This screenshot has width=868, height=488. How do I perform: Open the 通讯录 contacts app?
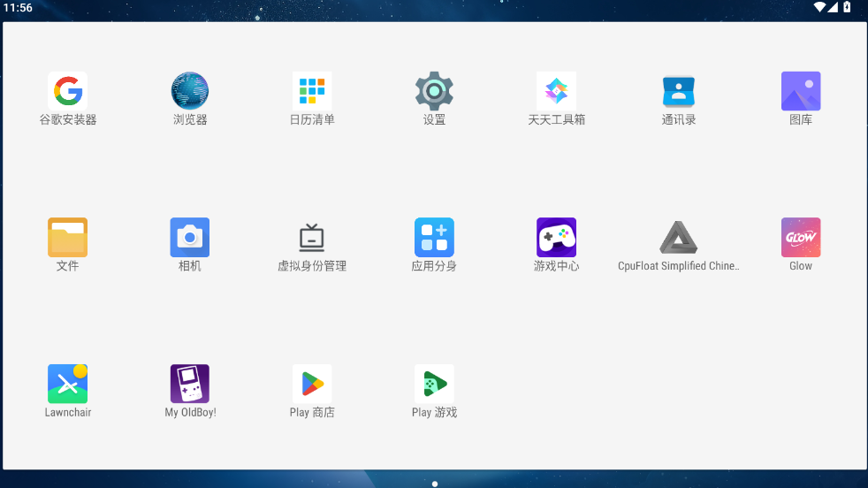[678, 91]
